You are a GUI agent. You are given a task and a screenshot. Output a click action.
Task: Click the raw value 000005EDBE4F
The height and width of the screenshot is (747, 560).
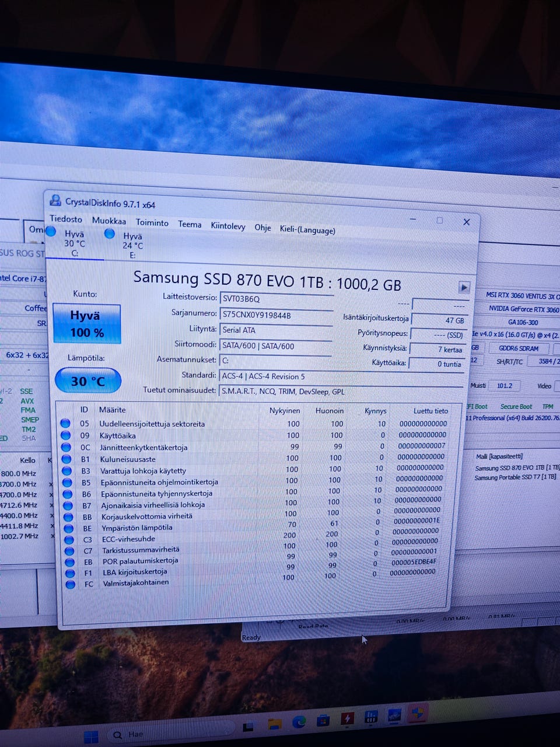414,562
